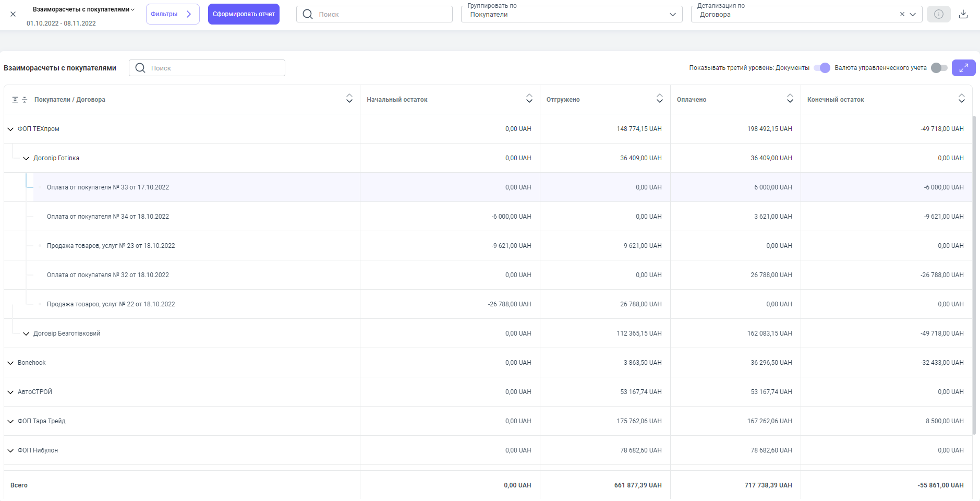Close the report with X icon
Viewport: 980px width, 501px height.
pyautogui.click(x=13, y=14)
